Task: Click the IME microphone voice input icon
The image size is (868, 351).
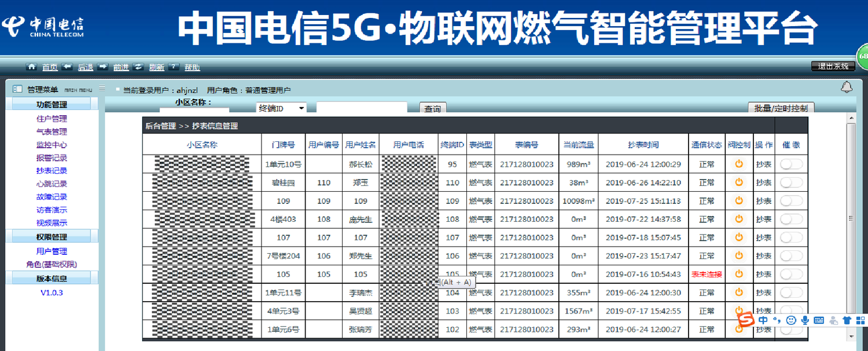Action: coord(805,320)
